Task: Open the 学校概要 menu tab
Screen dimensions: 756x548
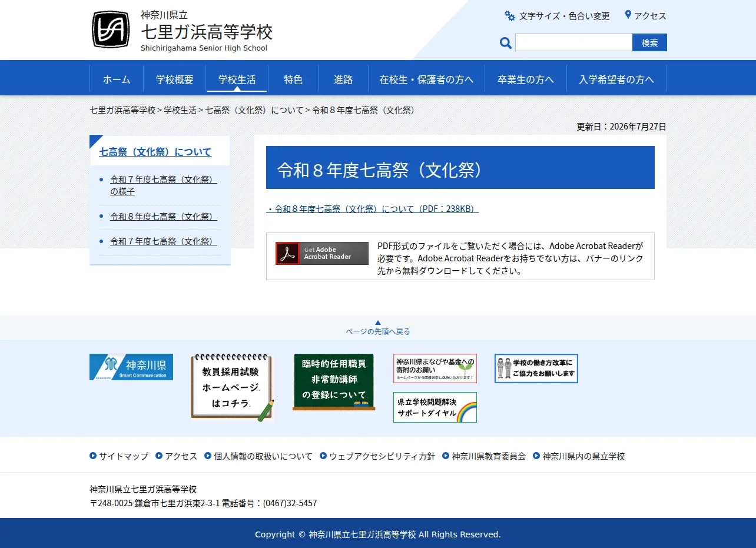Action: coord(175,79)
